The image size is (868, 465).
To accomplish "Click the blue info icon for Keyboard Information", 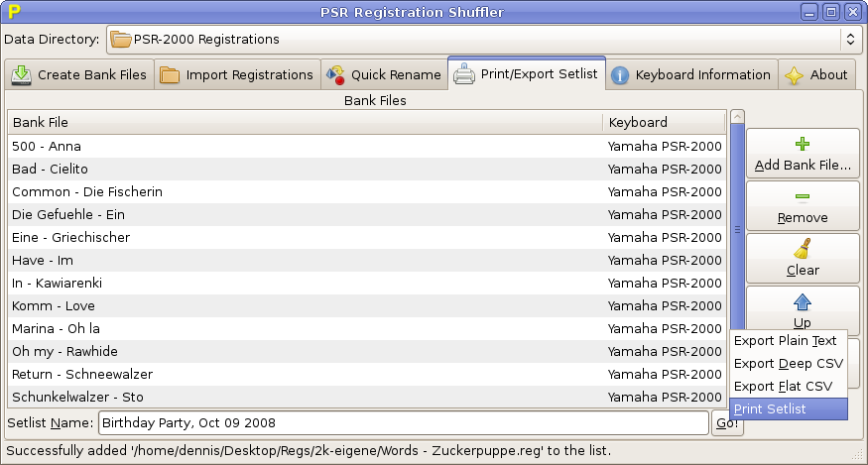I will pos(620,75).
